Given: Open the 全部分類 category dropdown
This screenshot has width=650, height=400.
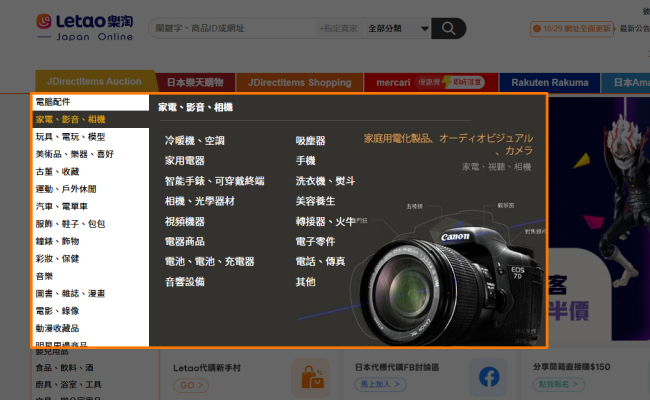Looking at the screenshot, I should (395, 28).
